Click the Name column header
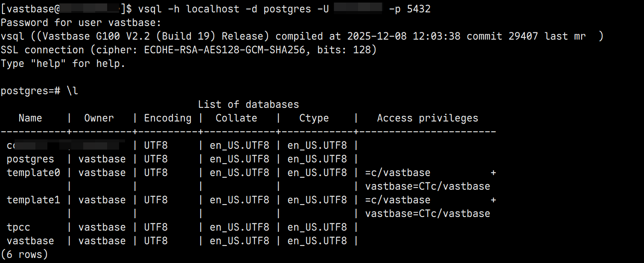The width and height of the screenshot is (644, 263). tap(30, 118)
